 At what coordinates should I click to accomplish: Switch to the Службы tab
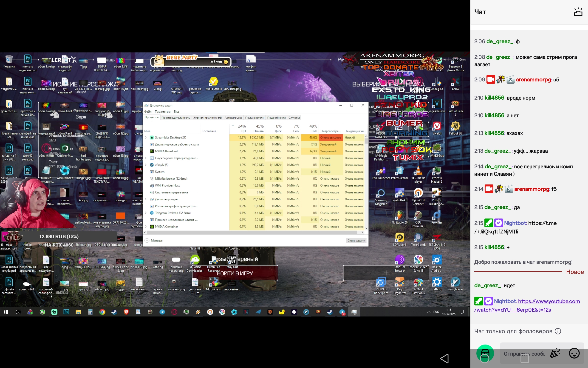(x=294, y=118)
